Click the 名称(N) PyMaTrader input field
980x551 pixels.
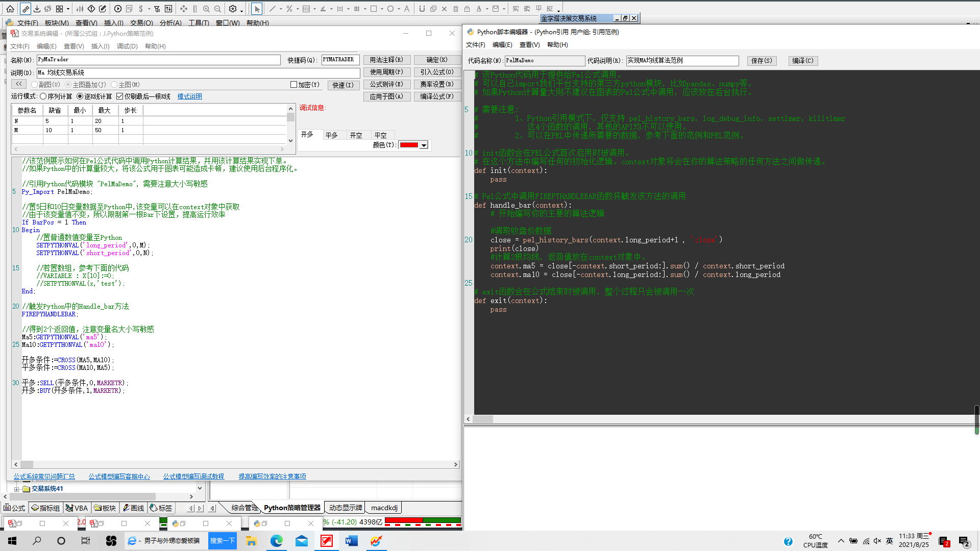158,60
